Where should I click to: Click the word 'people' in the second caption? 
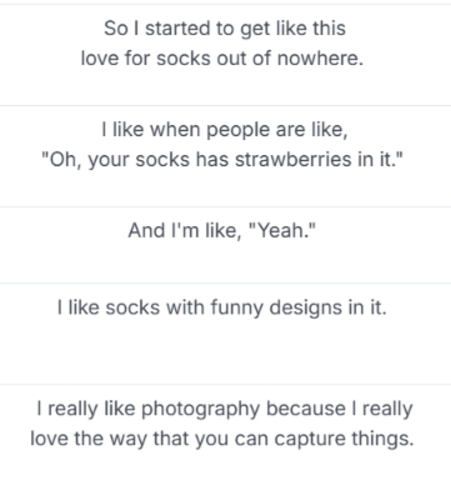[x=238, y=130]
